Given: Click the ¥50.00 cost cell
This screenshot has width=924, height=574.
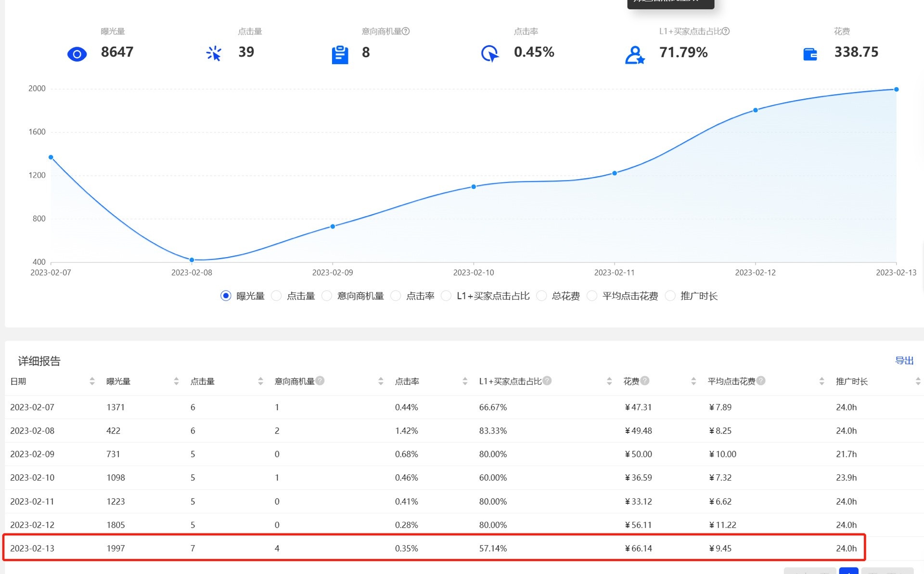Looking at the screenshot, I should click(638, 454).
